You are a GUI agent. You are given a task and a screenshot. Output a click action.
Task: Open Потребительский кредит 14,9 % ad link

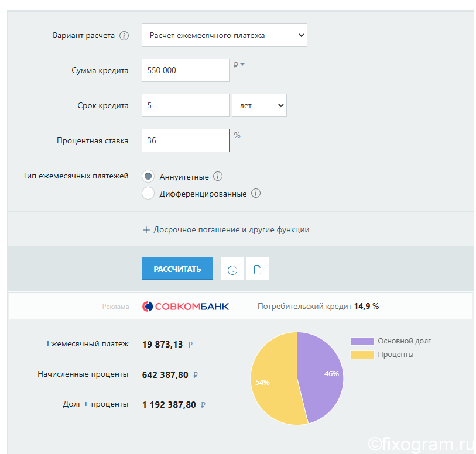pyautogui.click(x=318, y=307)
